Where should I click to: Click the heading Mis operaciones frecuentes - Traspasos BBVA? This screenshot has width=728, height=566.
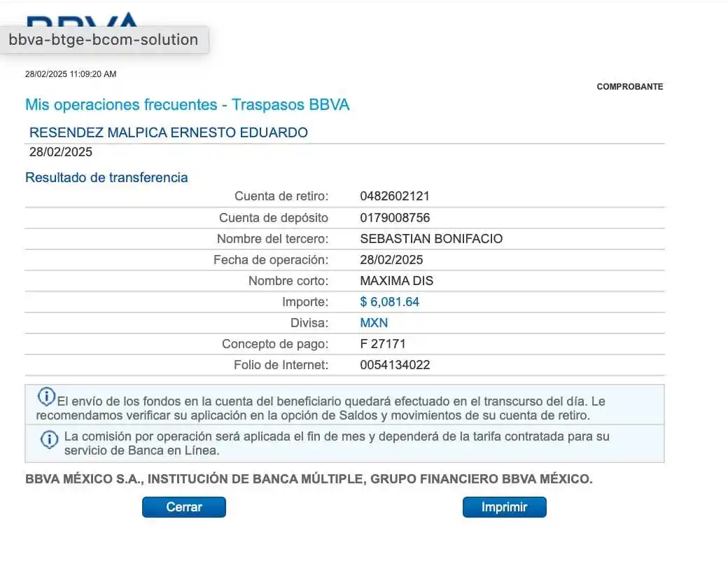point(187,105)
